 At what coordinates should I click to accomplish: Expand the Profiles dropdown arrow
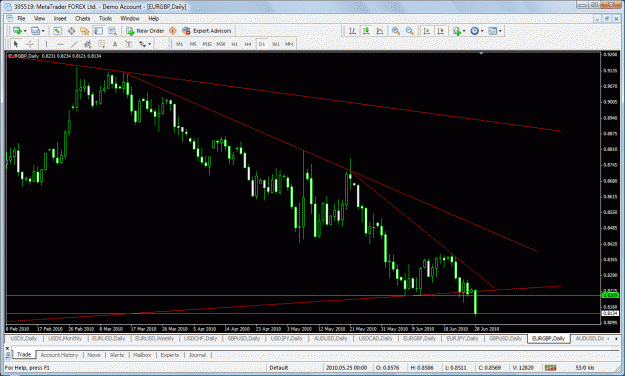43,31
